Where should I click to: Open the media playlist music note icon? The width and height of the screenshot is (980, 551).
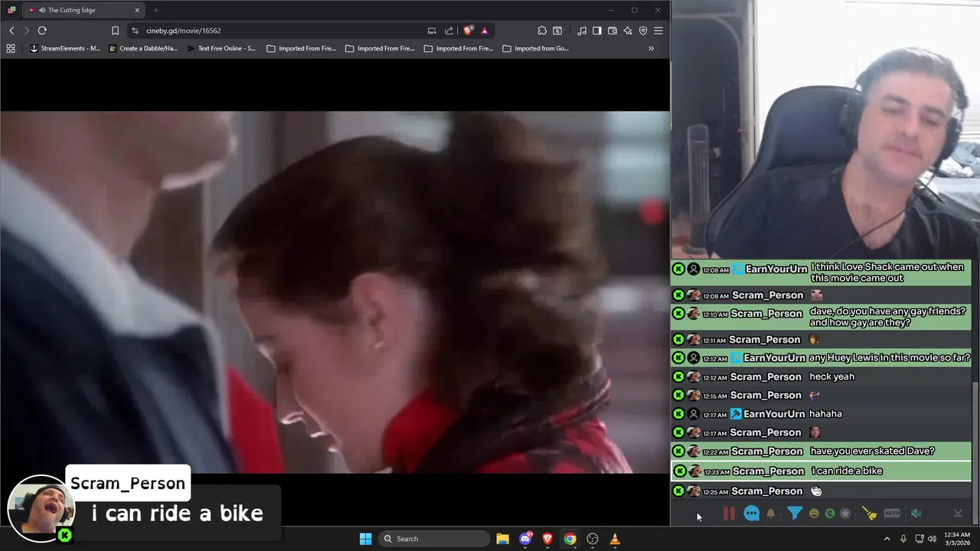click(582, 31)
